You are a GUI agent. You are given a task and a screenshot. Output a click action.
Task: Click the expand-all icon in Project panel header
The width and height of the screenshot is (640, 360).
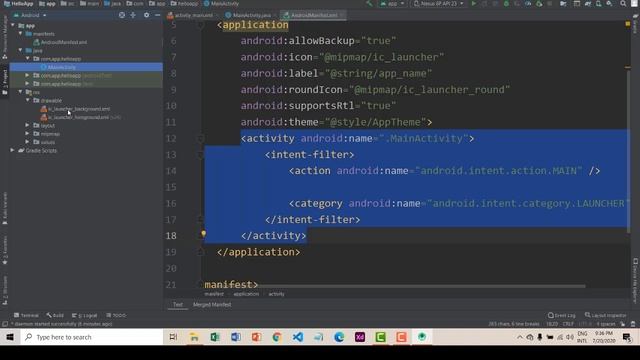(x=133, y=15)
